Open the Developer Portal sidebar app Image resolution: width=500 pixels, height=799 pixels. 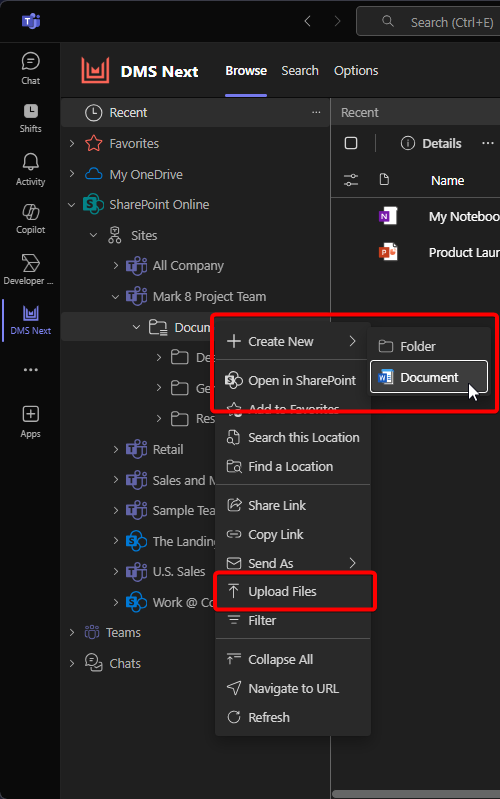click(x=30, y=269)
